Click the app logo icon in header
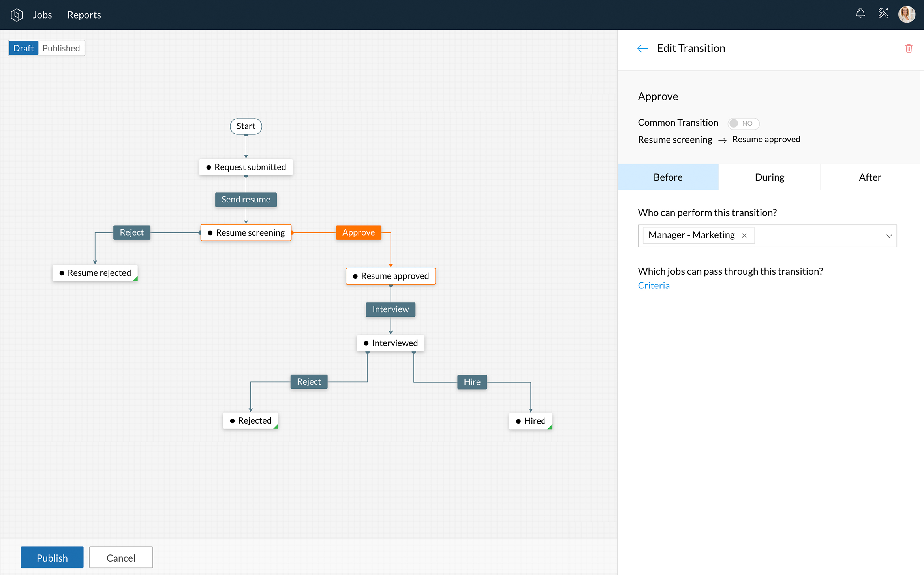Screen dimensions: 924x575 tap(17, 15)
